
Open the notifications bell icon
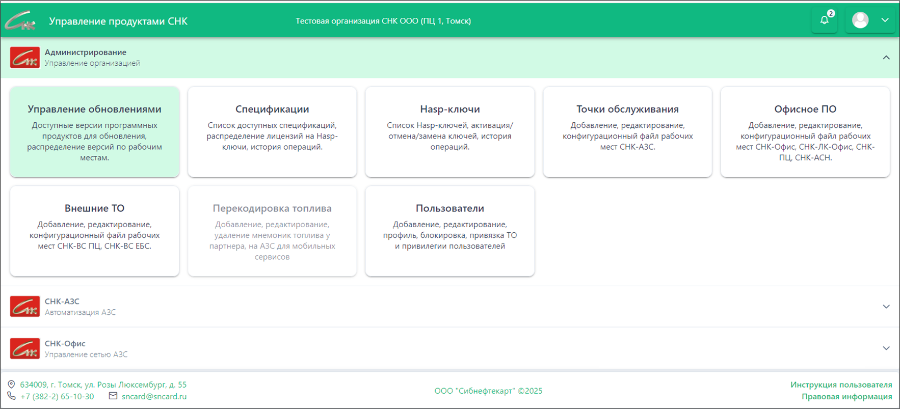[x=824, y=20]
